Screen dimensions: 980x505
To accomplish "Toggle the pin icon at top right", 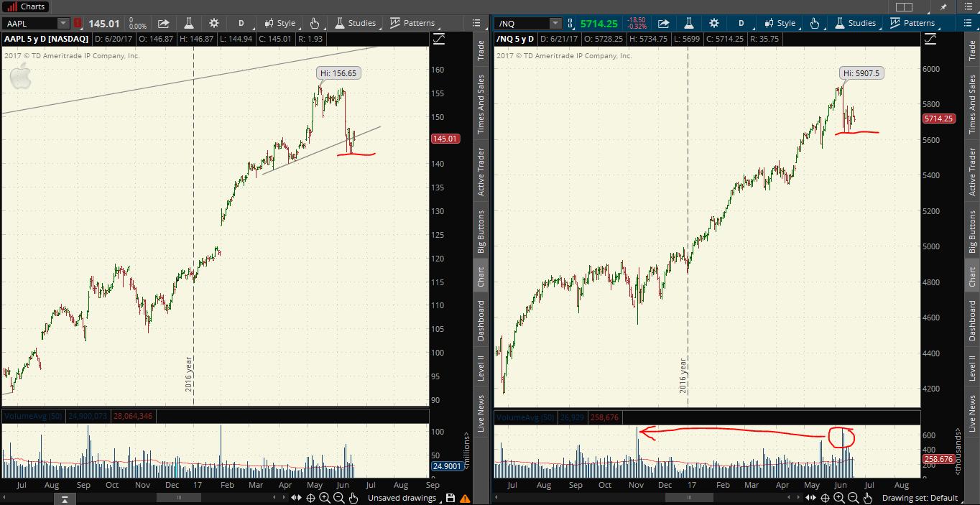I will point(943,6).
